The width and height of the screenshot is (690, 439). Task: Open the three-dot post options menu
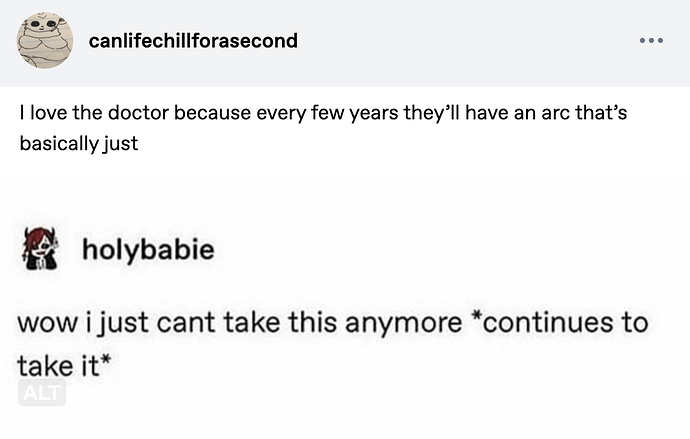[x=651, y=40]
